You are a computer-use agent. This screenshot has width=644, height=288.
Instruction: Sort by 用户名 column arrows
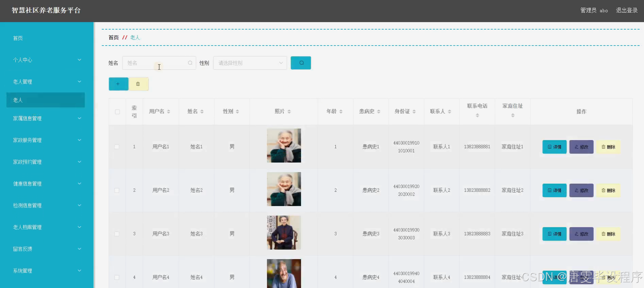(x=168, y=112)
